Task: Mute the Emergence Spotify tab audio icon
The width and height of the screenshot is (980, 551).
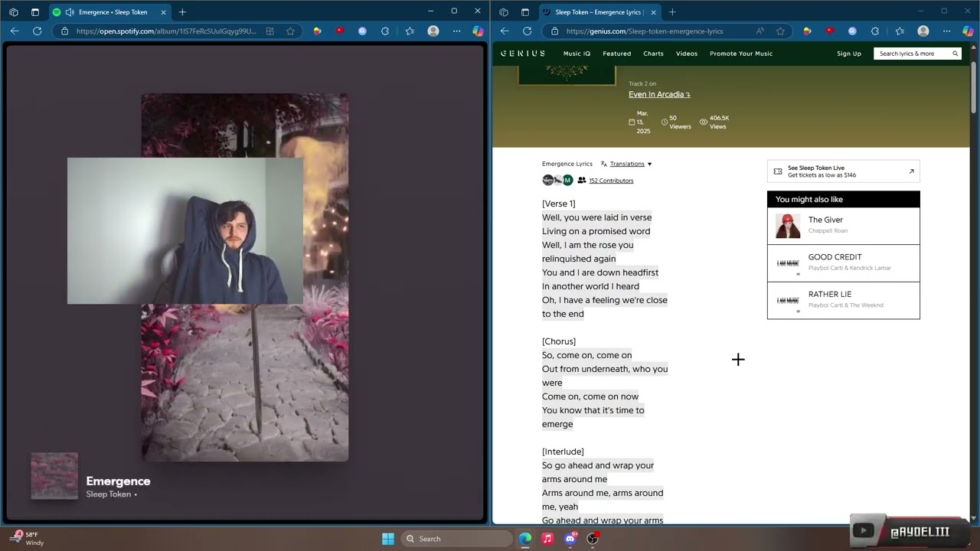Action: click(70, 12)
